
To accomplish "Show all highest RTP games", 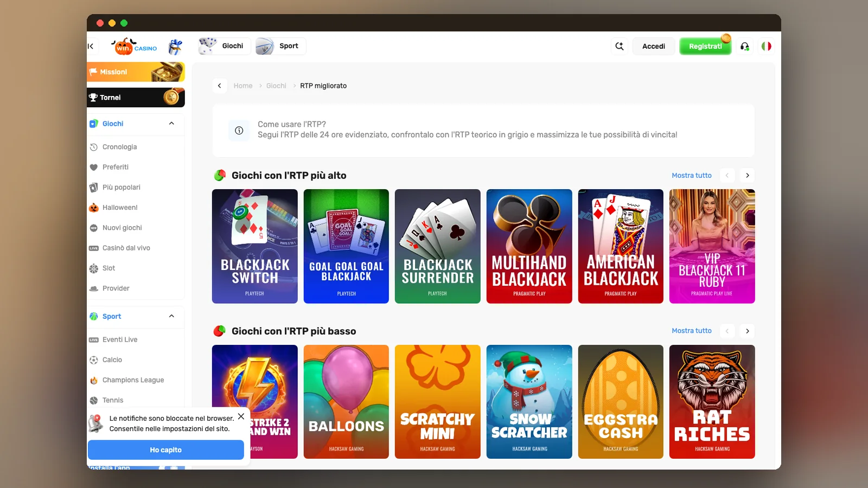I will pyautogui.click(x=692, y=175).
